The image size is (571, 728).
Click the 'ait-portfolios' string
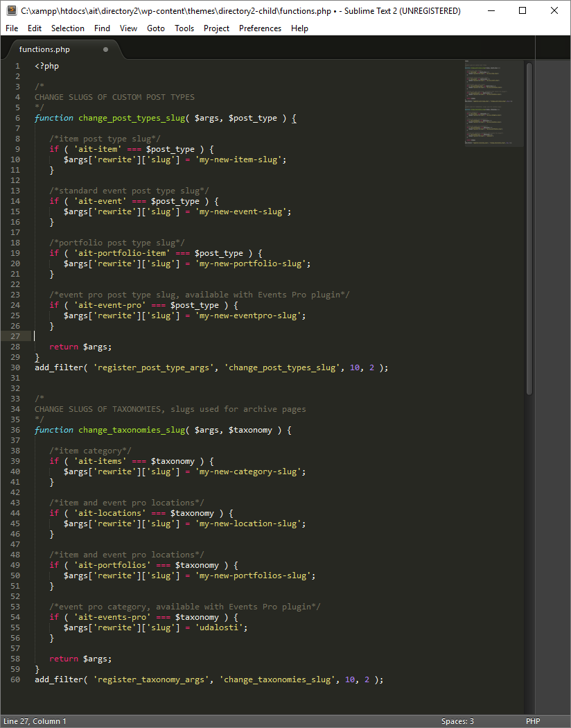pos(112,565)
